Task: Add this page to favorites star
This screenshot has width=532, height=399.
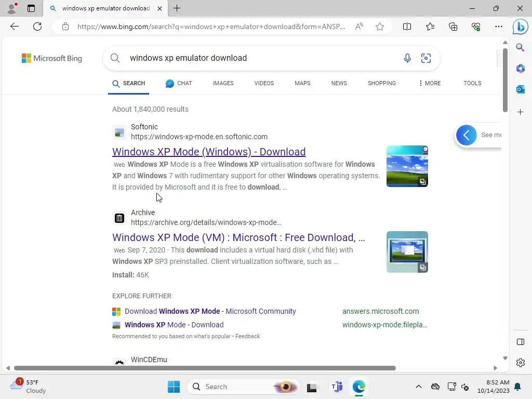Action: point(380,26)
